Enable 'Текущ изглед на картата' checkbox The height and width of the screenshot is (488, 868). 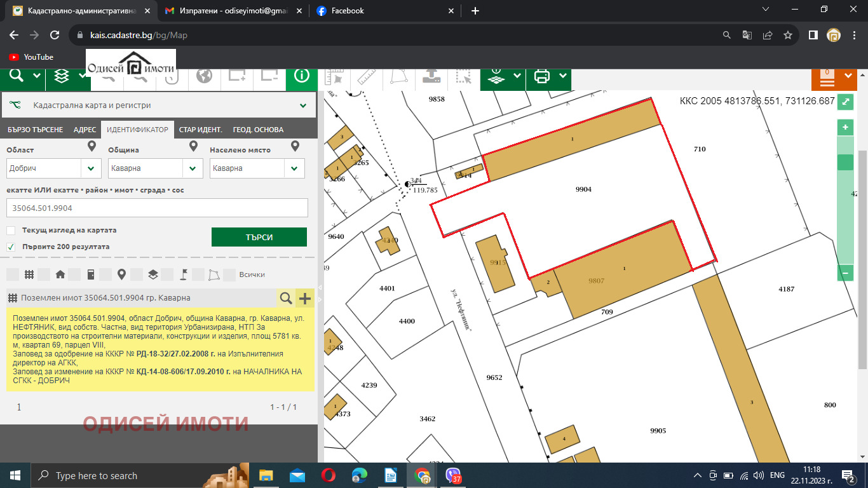11,230
